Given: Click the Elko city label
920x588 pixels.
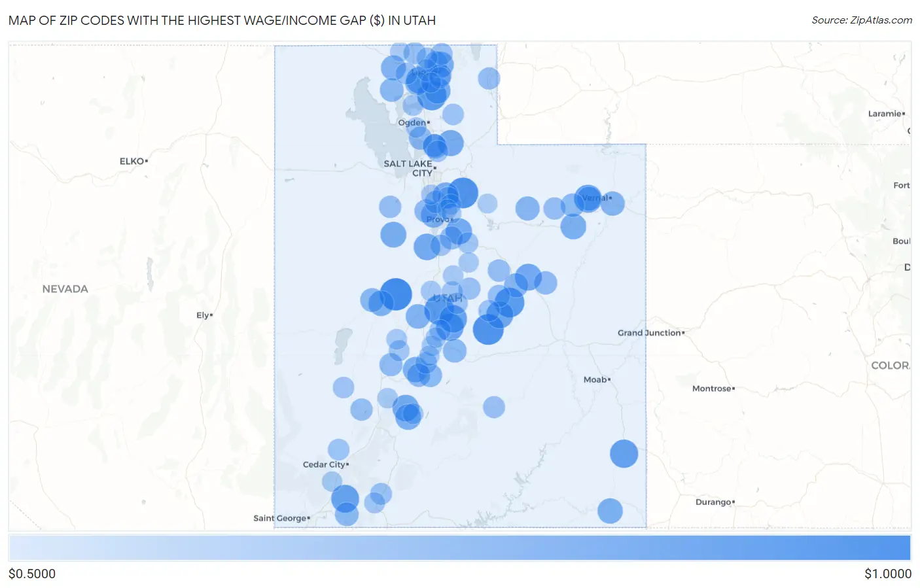Looking at the screenshot, I should pyautogui.click(x=133, y=161).
